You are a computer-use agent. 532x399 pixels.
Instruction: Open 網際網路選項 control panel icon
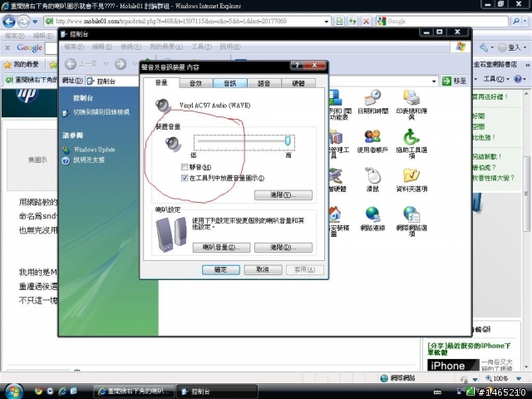tap(411, 221)
